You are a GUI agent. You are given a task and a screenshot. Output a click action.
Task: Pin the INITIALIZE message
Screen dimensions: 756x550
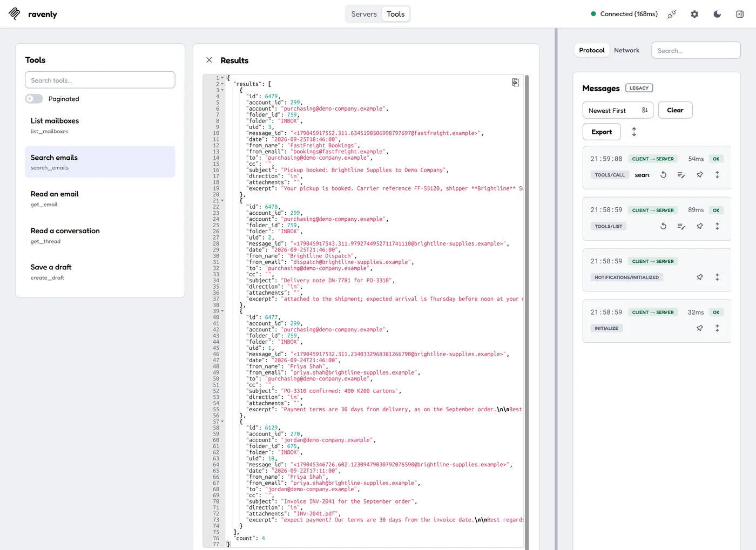point(699,328)
